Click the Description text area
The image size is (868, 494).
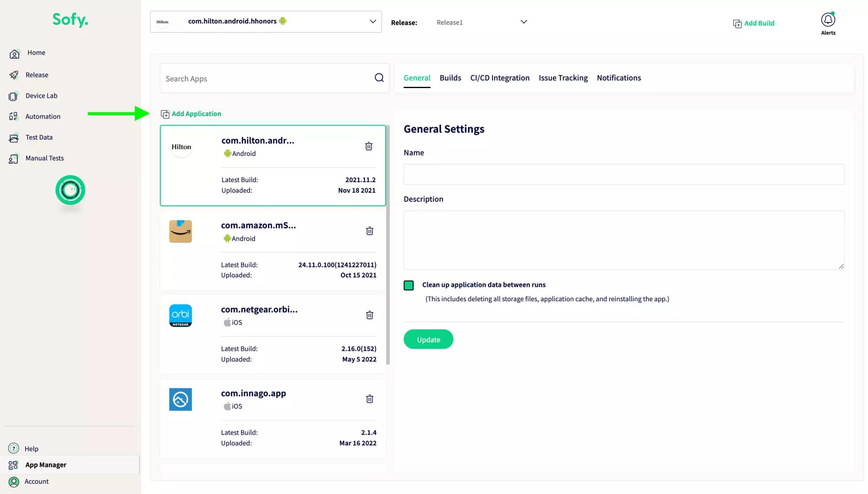pyautogui.click(x=624, y=240)
